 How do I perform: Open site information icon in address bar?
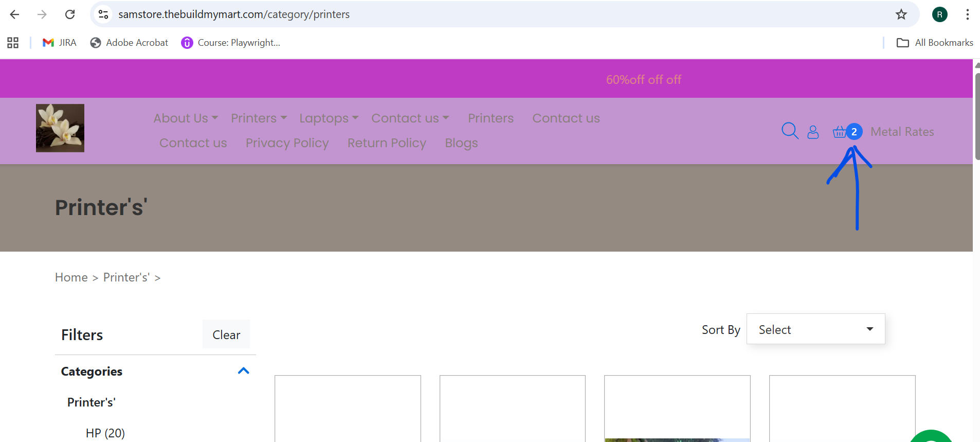click(x=103, y=14)
